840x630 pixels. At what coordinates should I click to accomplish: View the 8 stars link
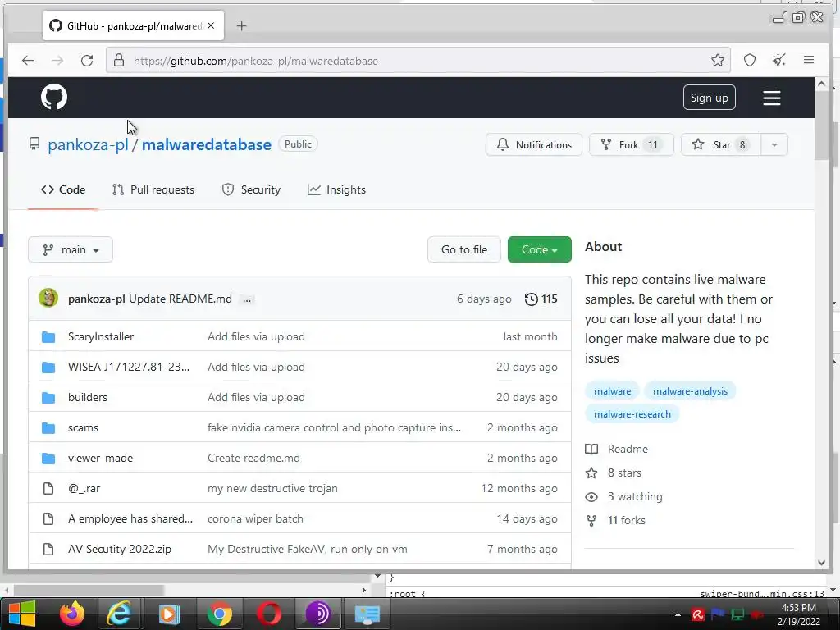(x=624, y=472)
